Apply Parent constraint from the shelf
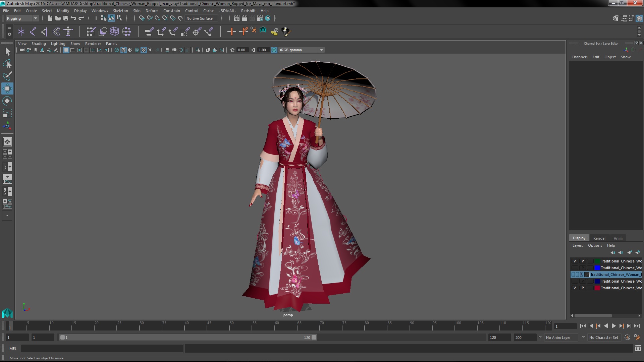644x362 pixels. [x=149, y=32]
